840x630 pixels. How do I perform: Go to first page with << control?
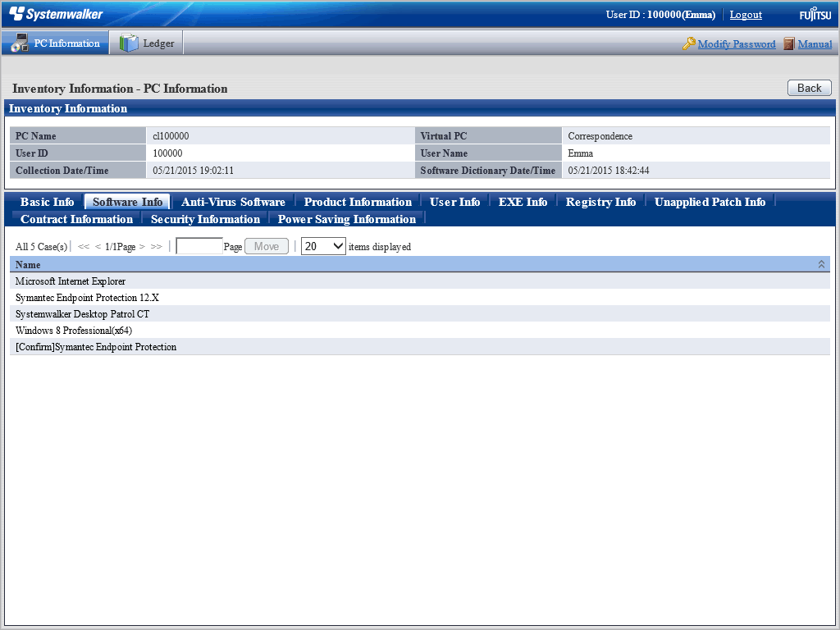click(84, 246)
